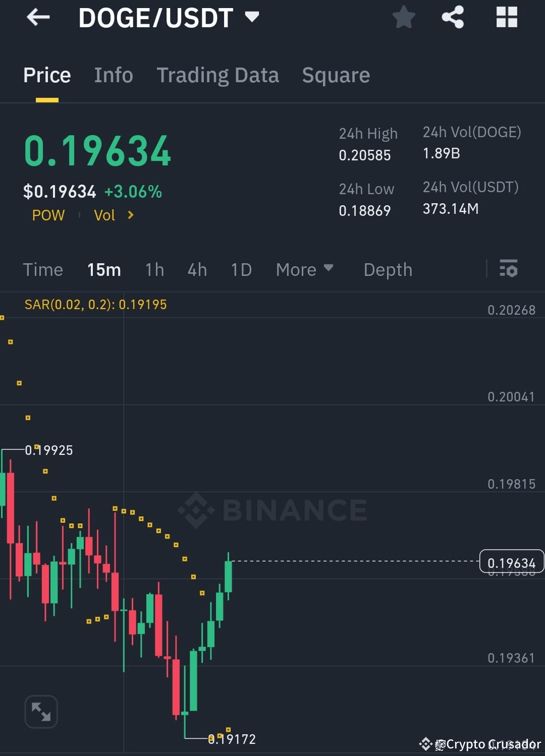Switch to the Trading Data tab
The height and width of the screenshot is (756, 545).
[x=218, y=75]
